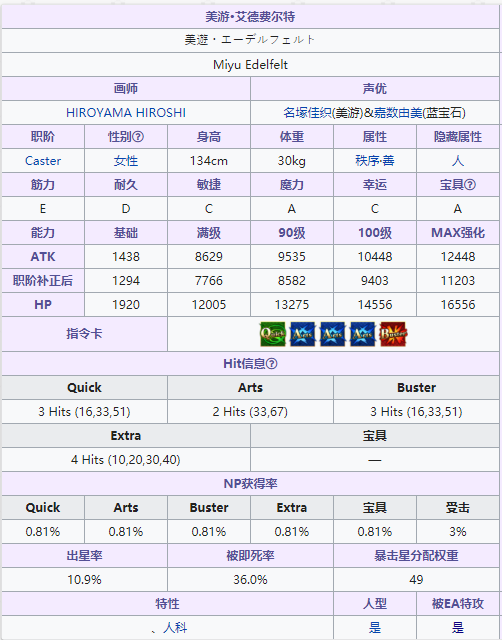Click the weight value 30kg
The image size is (502, 640).
[x=291, y=161]
